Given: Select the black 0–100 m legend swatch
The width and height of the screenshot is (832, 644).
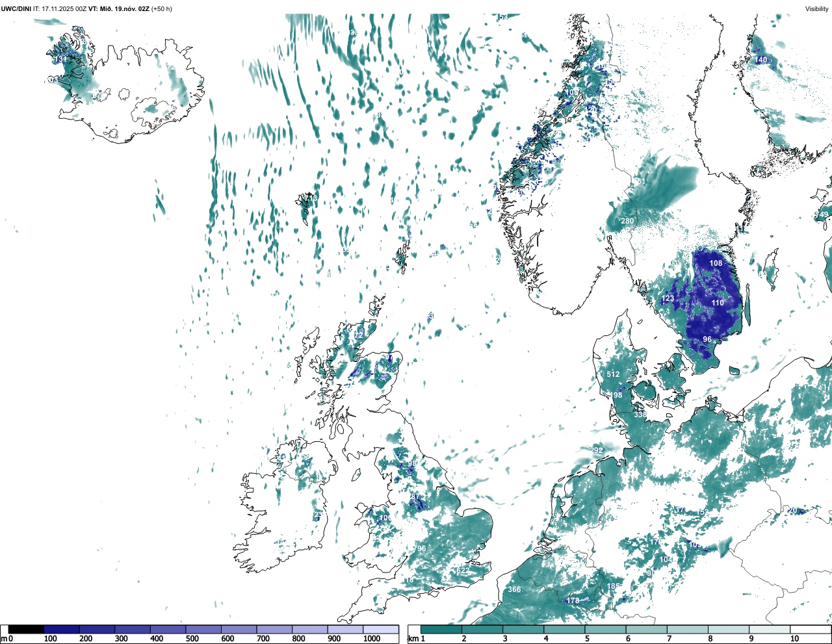Looking at the screenshot, I should (27, 630).
